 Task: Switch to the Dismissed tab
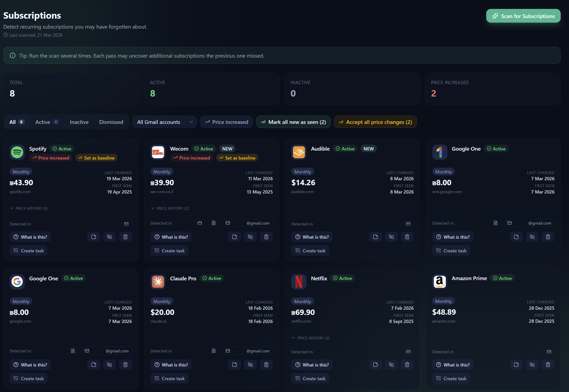pos(111,122)
